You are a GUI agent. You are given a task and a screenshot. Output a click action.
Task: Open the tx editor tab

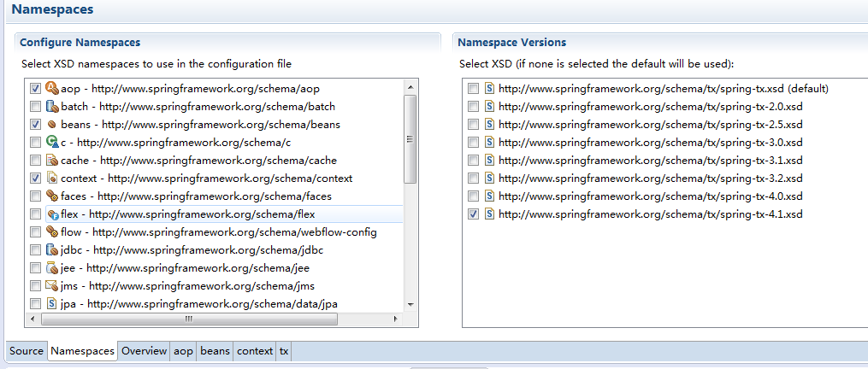(283, 351)
